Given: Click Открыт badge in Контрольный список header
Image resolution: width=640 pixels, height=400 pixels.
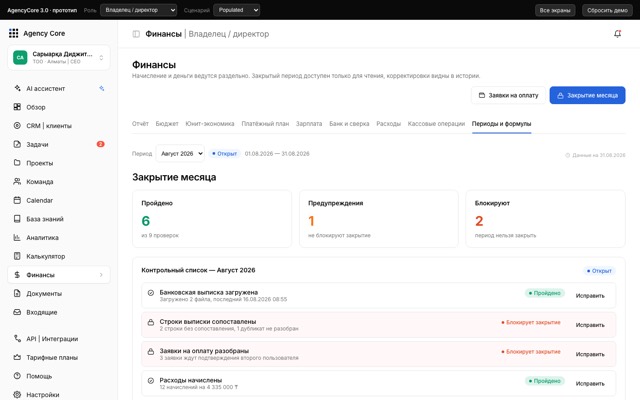Looking at the screenshot, I should point(599,271).
